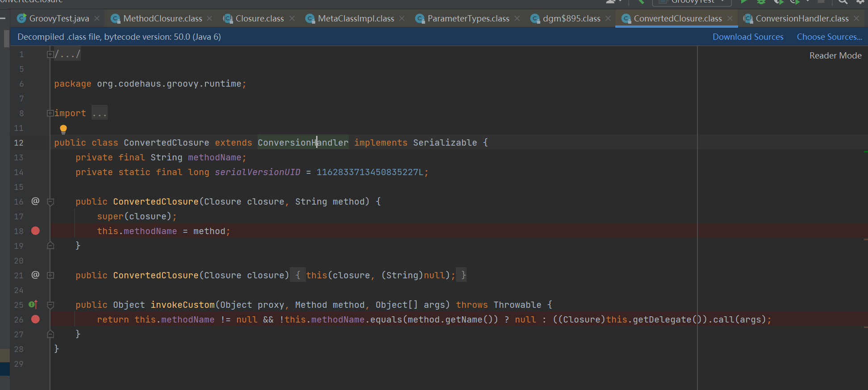Collapse the two-argument ConvertedClosure constructor
Viewport: 868px width, 390px height.
coord(50,201)
